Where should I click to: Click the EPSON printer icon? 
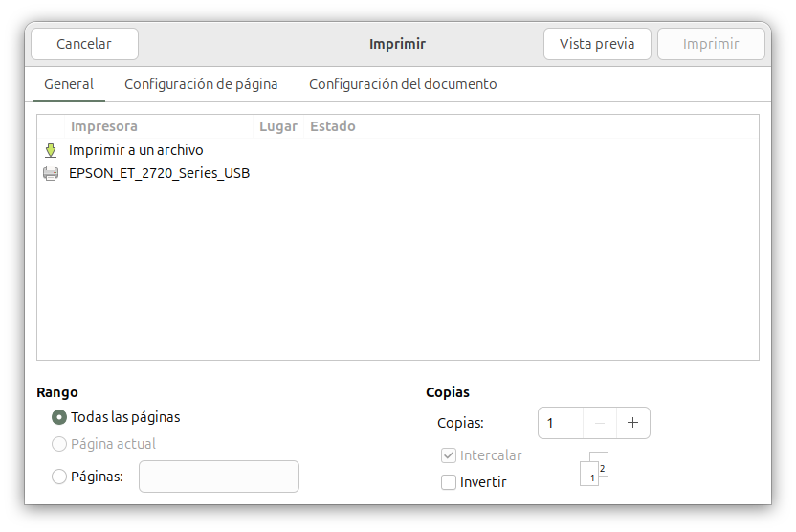pyautogui.click(x=51, y=173)
